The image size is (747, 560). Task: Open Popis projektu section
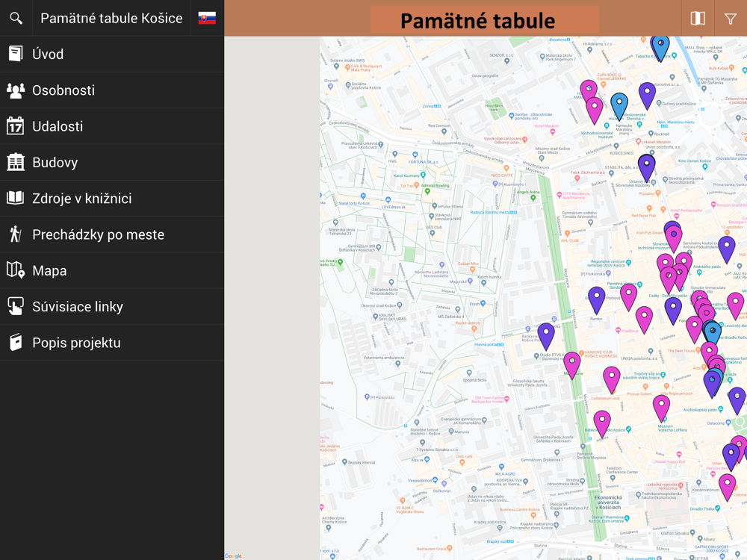pos(112,343)
